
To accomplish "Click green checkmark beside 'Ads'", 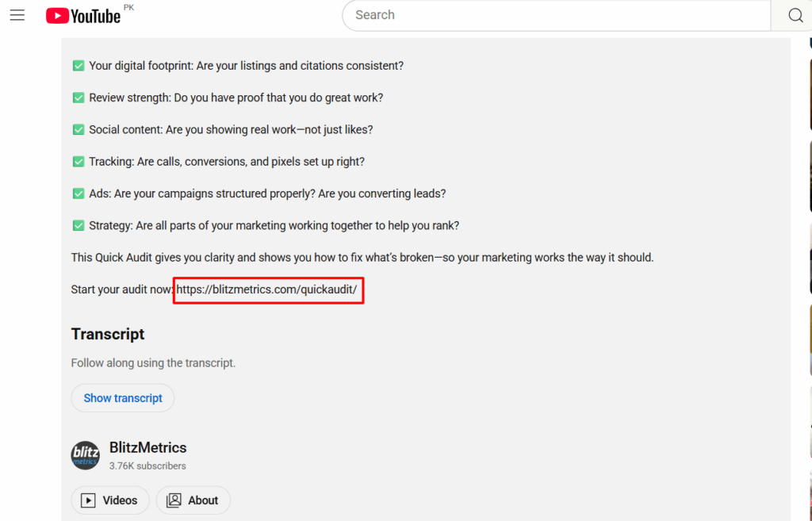I will point(79,193).
